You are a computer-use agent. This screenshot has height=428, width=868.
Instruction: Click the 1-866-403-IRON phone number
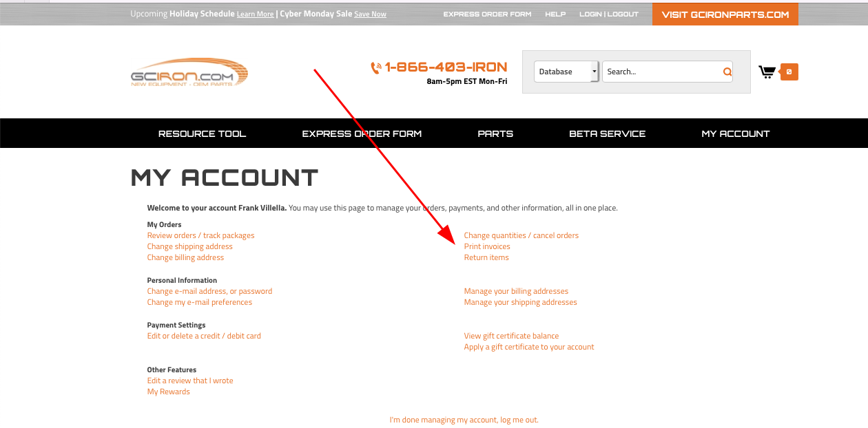pyautogui.click(x=446, y=67)
